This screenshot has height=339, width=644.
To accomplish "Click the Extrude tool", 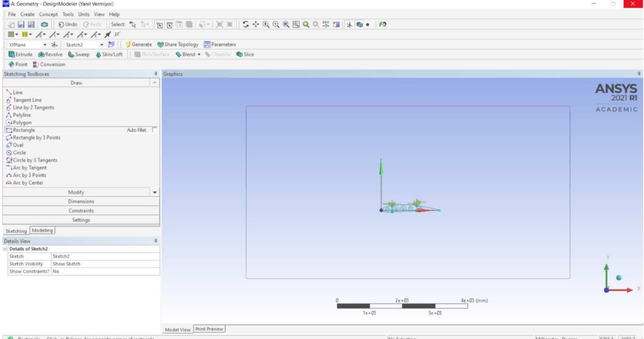I will coord(20,54).
